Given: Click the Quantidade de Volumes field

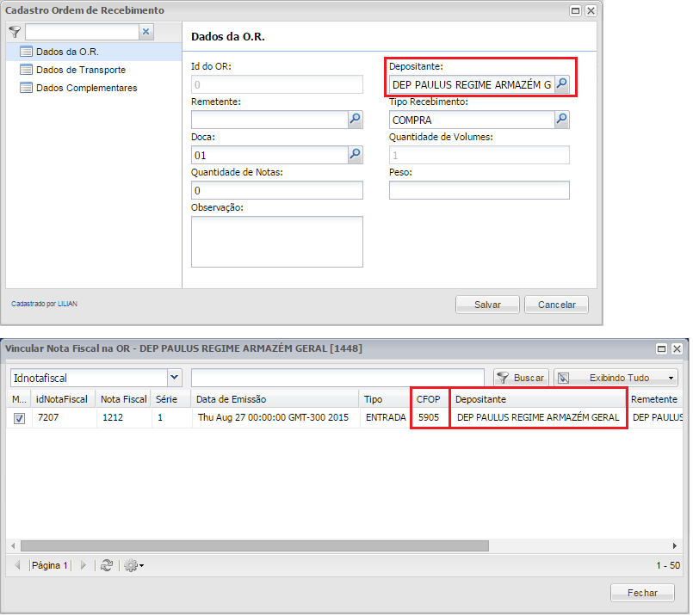Looking at the screenshot, I should pyautogui.click(x=480, y=155).
